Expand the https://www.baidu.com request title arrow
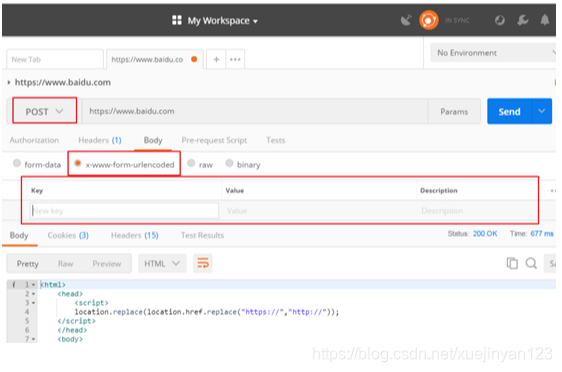Image resolution: width=562 pixels, height=372 pixels. tap(9, 82)
